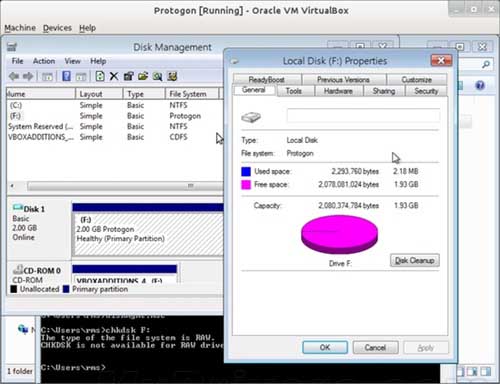Open the Devices menu of VirtualBox
500x384 pixels.
click(x=57, y=28)
